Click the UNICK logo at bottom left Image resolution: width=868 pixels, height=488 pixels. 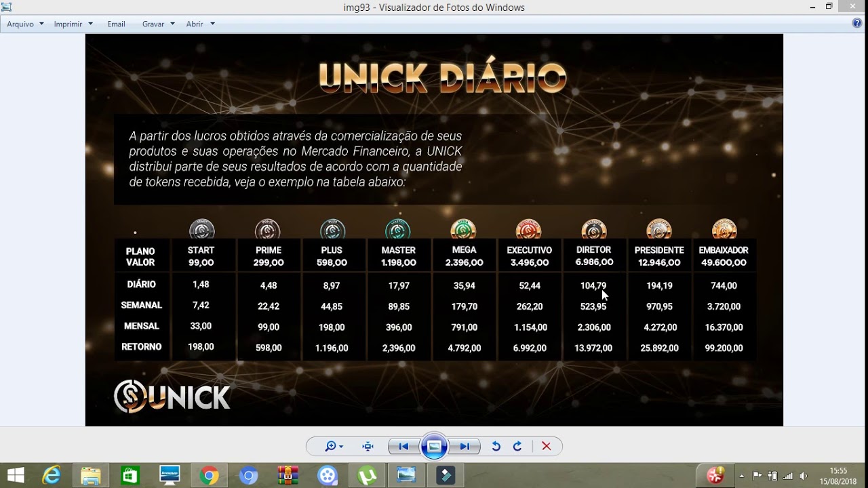172,396
